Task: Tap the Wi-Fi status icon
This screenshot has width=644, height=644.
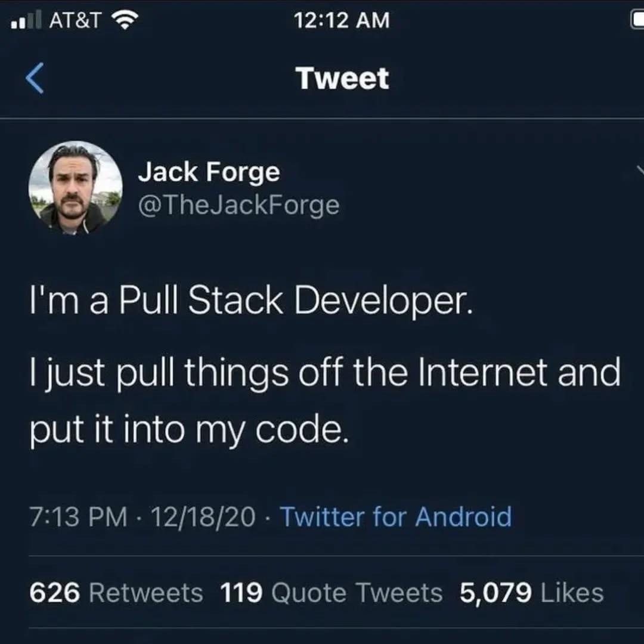Action: click(125, 20)
